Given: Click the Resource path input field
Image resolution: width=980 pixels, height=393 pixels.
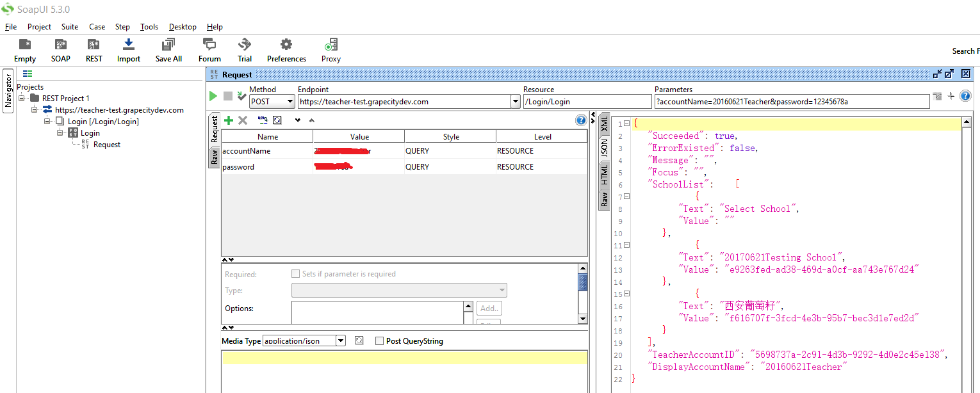Looking at the screenshot, I should (x=587, y=102).
